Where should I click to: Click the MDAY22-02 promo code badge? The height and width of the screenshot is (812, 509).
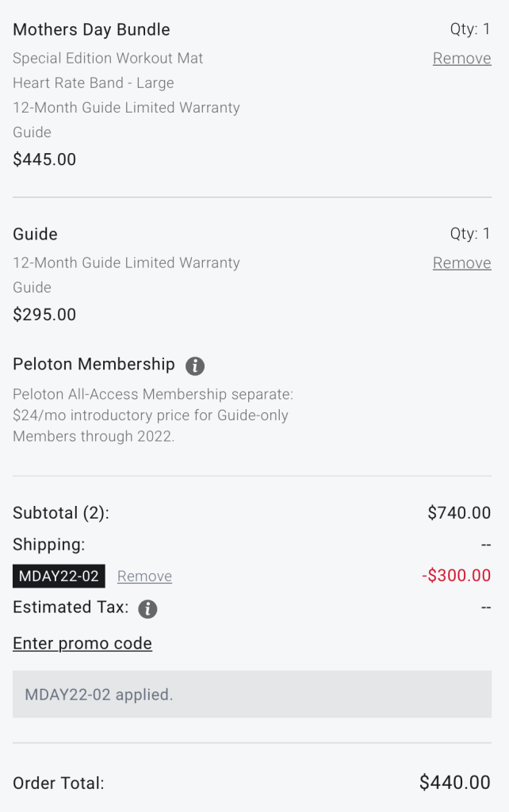(59, 576)
